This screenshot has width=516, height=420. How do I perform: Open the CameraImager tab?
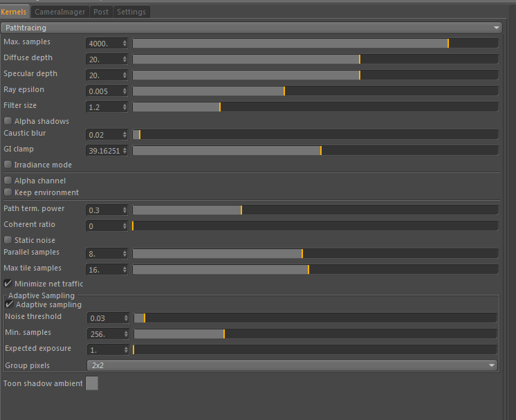tap(60, 12)
